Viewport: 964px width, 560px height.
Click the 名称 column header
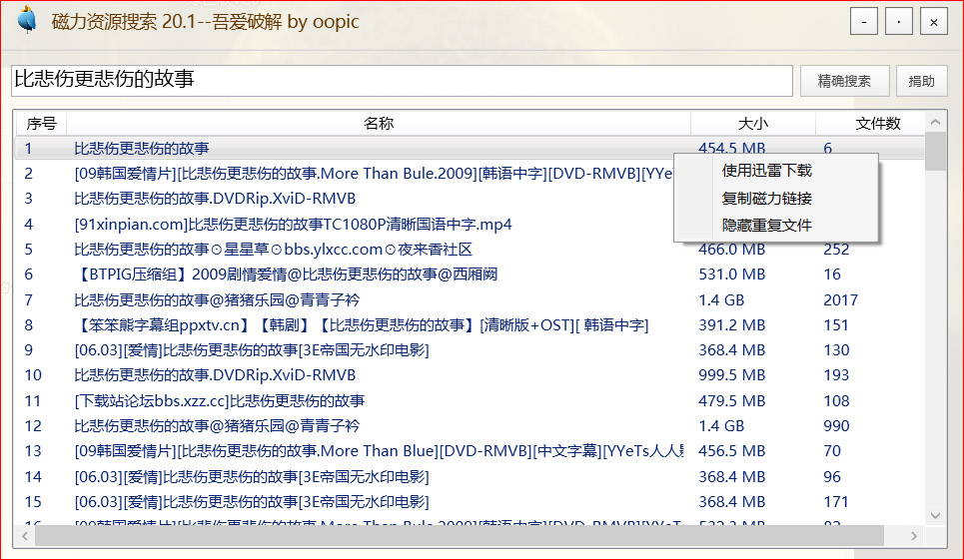(378, 123)
